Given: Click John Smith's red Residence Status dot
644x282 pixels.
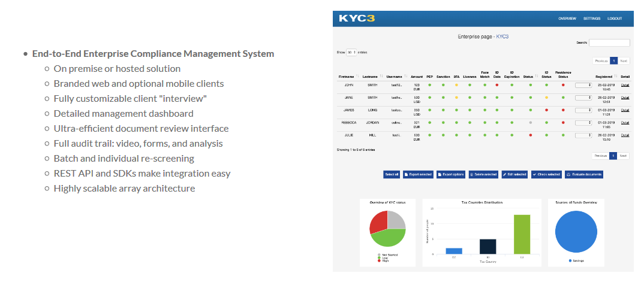Looking at the screenshot, I should (563, 85).
